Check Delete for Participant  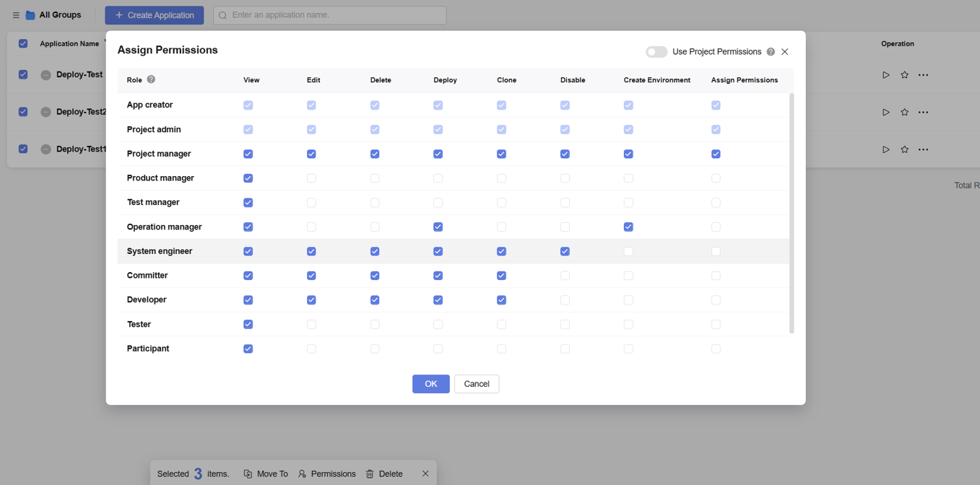[x=375, y=349]
